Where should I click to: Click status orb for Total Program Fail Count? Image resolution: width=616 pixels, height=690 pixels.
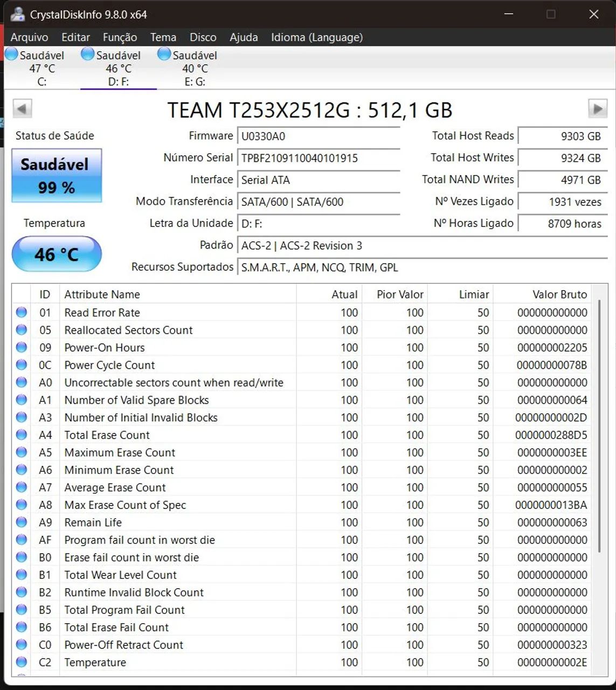[22, 609]
